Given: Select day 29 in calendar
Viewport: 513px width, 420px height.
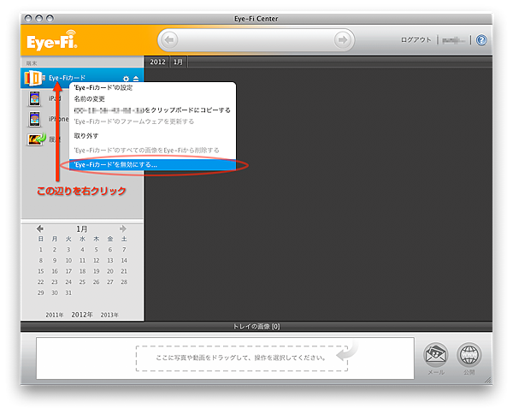Looking at the screenshot, I should [40, 293].
